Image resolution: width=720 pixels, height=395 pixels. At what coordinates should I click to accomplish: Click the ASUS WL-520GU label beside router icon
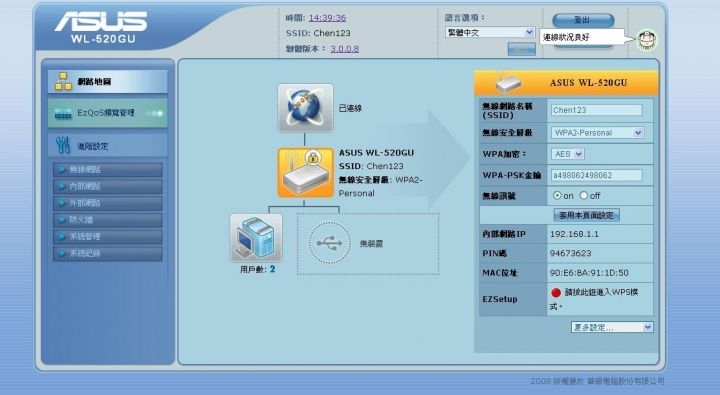(376, 152)
